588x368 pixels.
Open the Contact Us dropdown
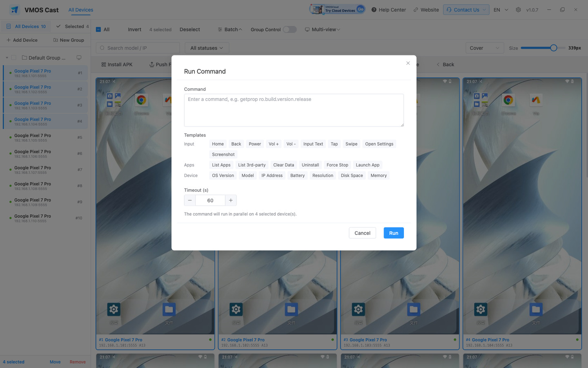[x=466, y=10]
